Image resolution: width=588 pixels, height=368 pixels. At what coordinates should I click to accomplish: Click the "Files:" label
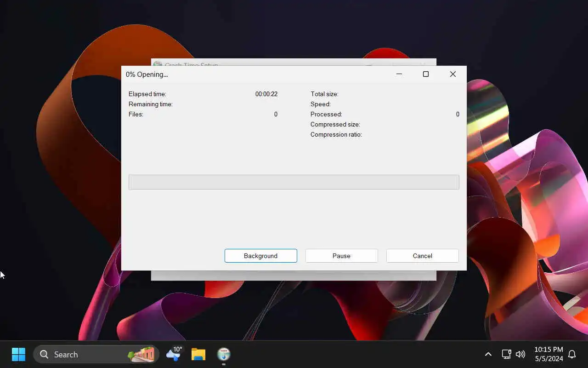click(136, 114)
